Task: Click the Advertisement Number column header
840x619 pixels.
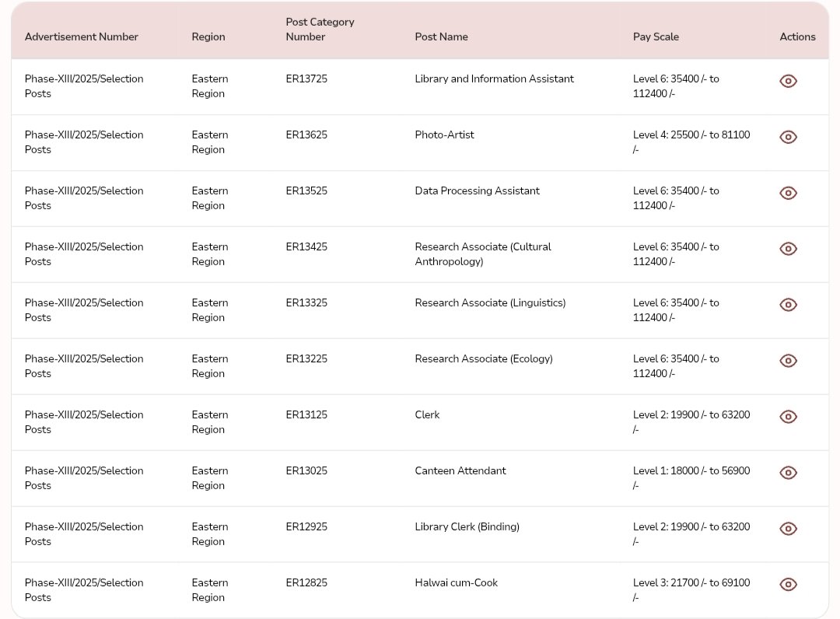Action: pos(81,37)
